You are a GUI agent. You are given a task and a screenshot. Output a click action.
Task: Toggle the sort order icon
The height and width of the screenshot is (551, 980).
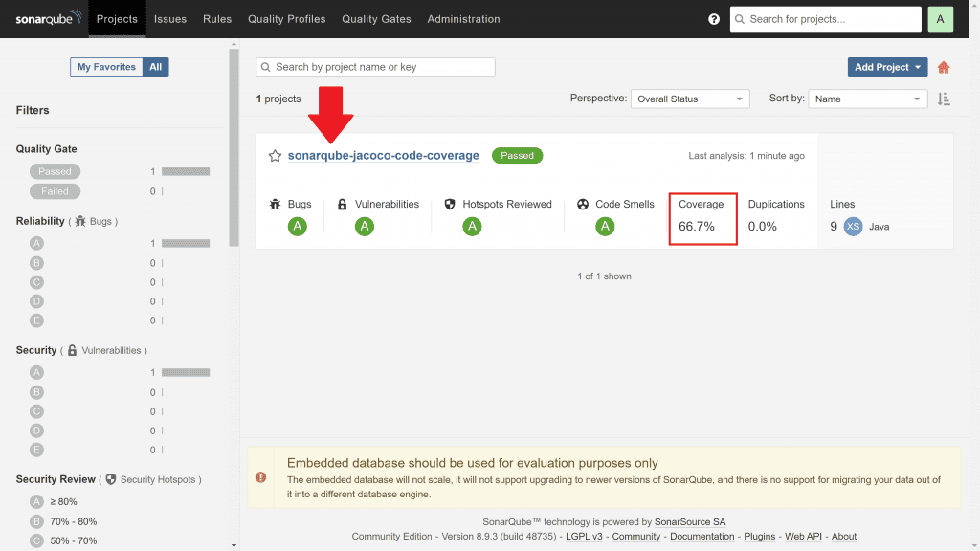(x=944, y=99)
